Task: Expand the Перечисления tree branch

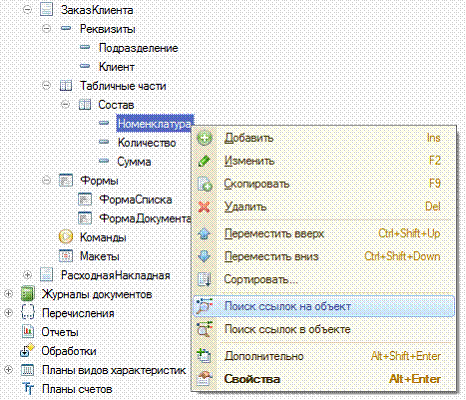Action: [x=8, y=313]
